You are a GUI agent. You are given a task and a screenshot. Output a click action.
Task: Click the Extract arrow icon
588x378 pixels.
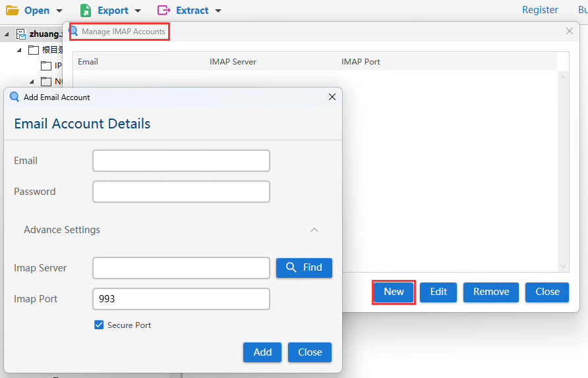(164, 11)
